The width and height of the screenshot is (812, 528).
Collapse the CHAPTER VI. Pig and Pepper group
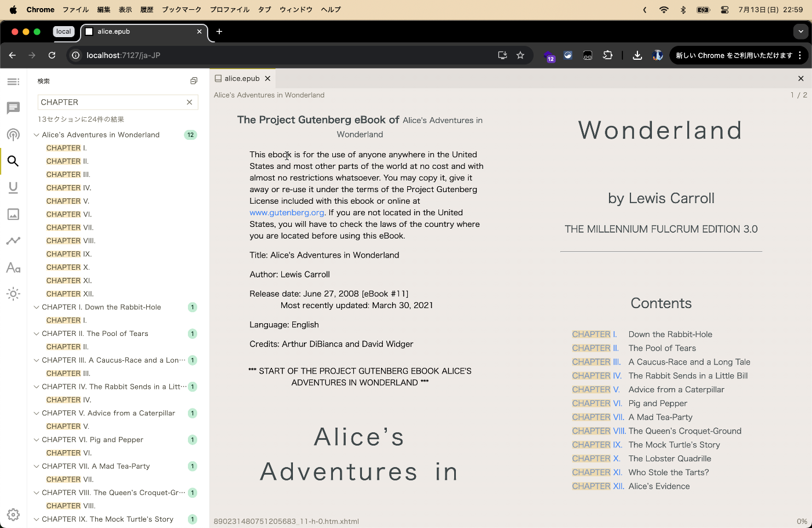point(37,440)
